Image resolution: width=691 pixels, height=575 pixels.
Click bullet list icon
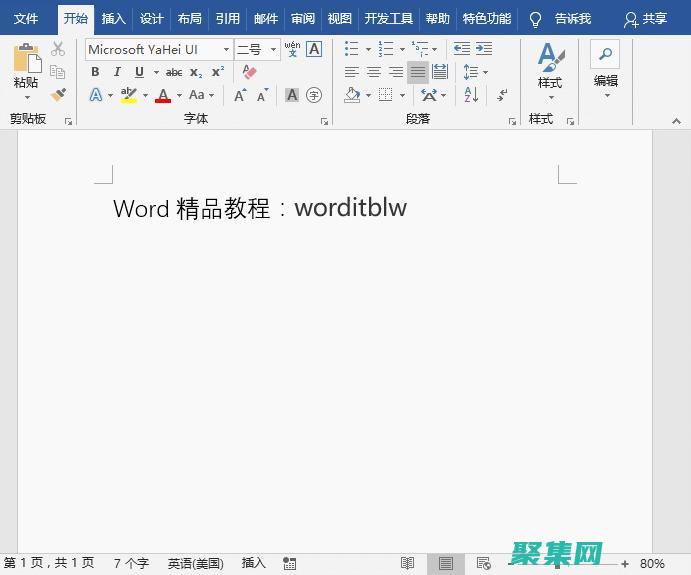pyautogui.click(x=351, y=49)
